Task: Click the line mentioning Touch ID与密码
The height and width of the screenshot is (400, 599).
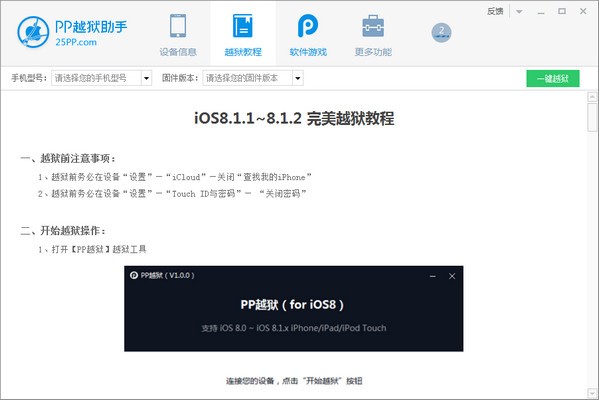Action: (x=172, y=194)
